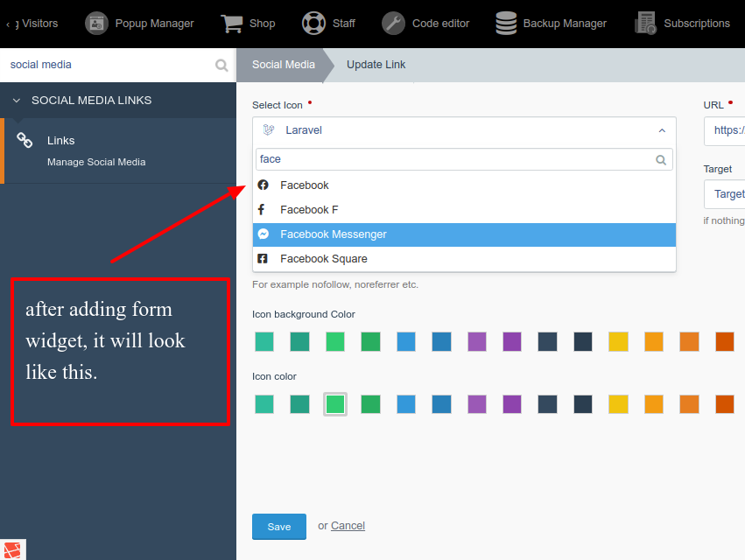The image size is (745, 560).
Task: Choose Facebook Messenger option
Action: pos(464,234)
